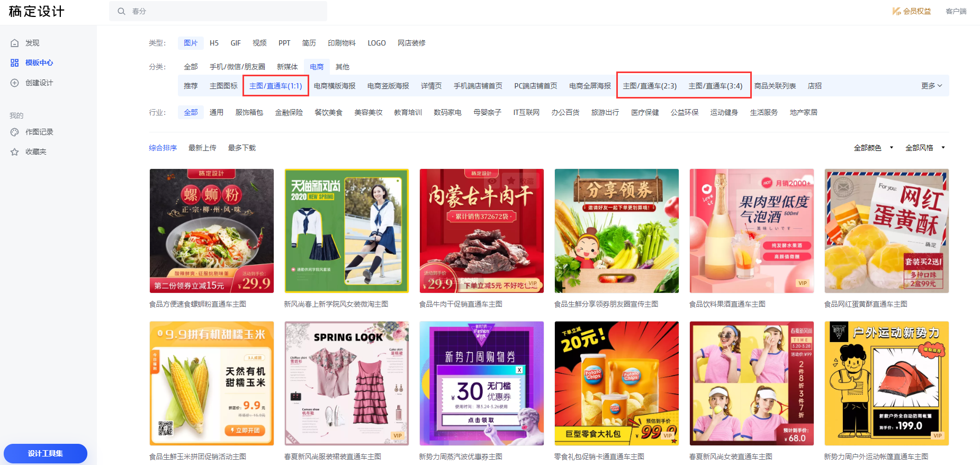Viewport: 980px width, 465px height.
Task: Click the 会员权益 VIP crown icon
Action: (x=896, y=11)
